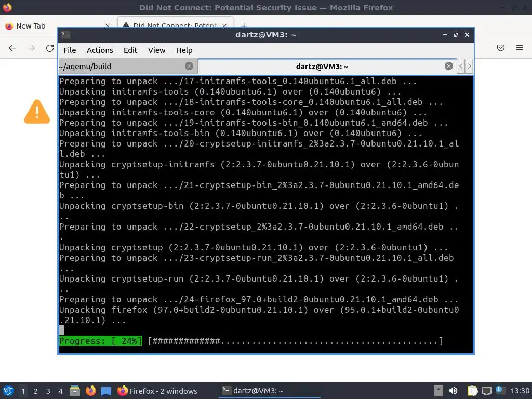The image size is (532, 399).
Task: Click the 'Unpacking initramfs-tools-core' output line
Action: tap(243, 112)
